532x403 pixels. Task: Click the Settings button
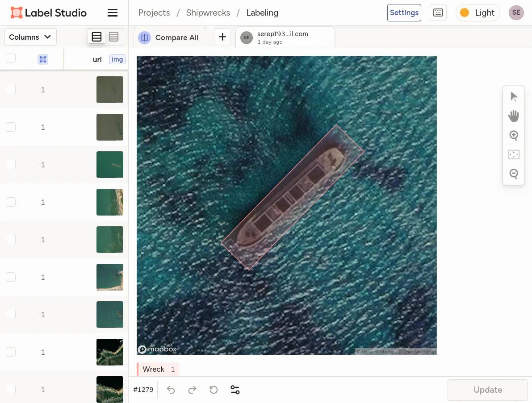click(x=404, y=13)
